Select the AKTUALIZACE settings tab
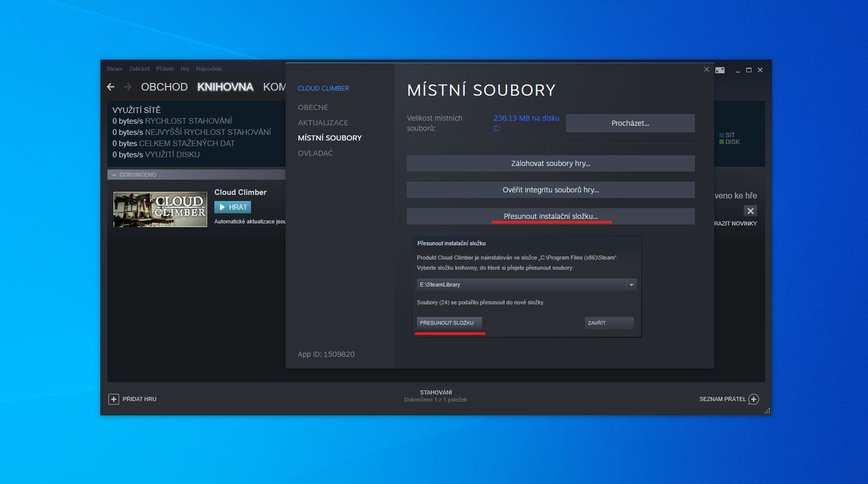 pyautogui.click(x=323, y=123)
